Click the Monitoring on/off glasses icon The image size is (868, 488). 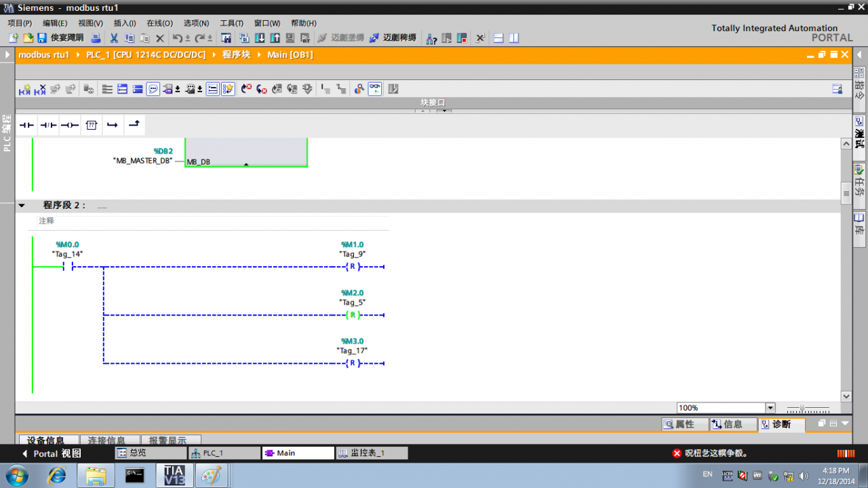tap(375, 89)
